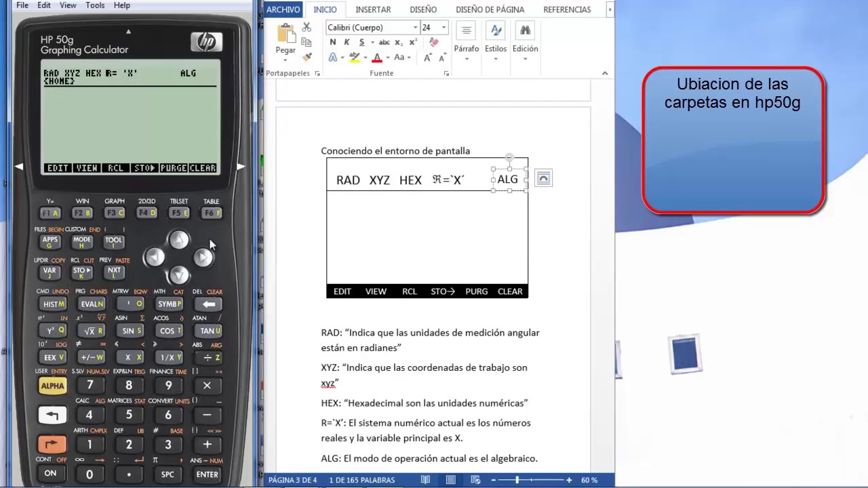Toggle superscript x² formatting
Screen dimensions: 868x488
click(413, 42)
